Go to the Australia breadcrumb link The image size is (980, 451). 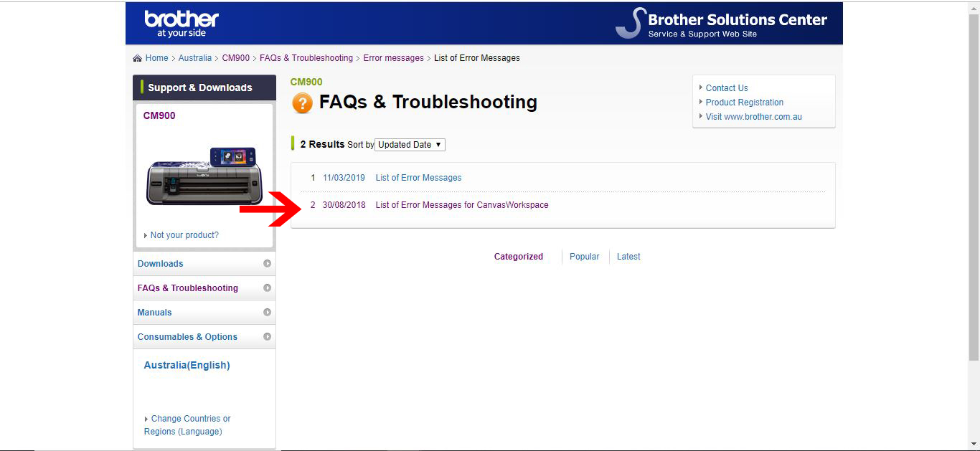point(195,58)
